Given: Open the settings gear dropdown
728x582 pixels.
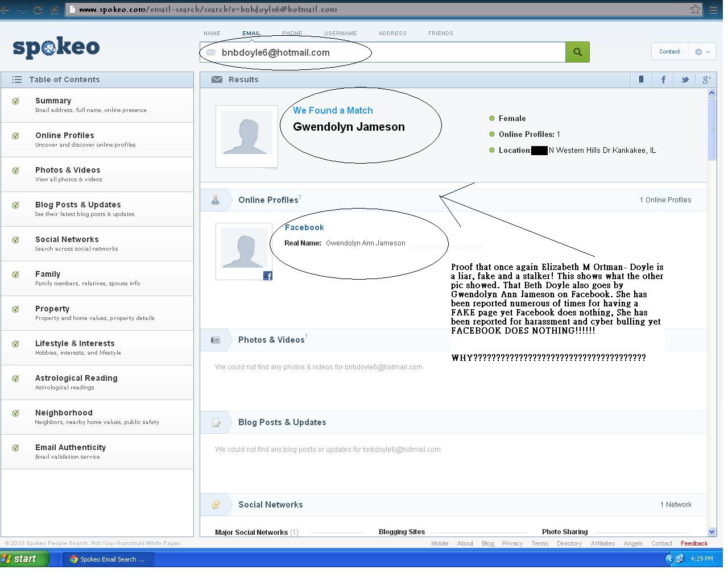Looking at the screenshot, I should pos(702,52).
